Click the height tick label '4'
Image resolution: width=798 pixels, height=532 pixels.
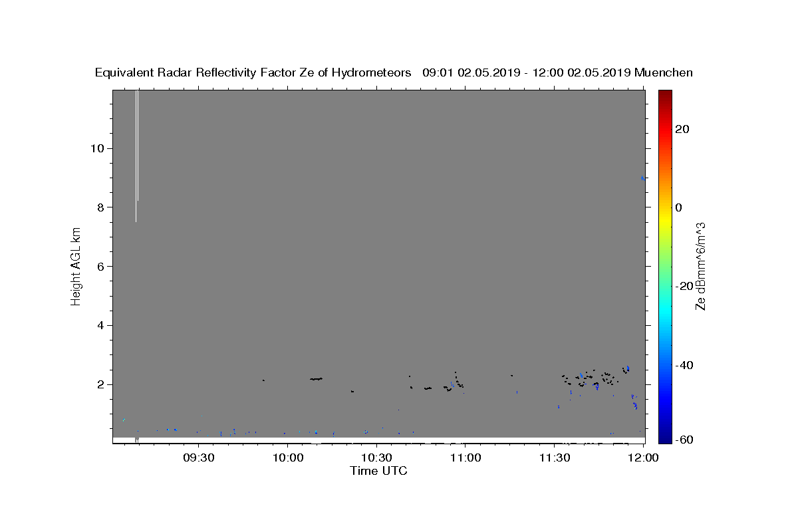point(100,325)
